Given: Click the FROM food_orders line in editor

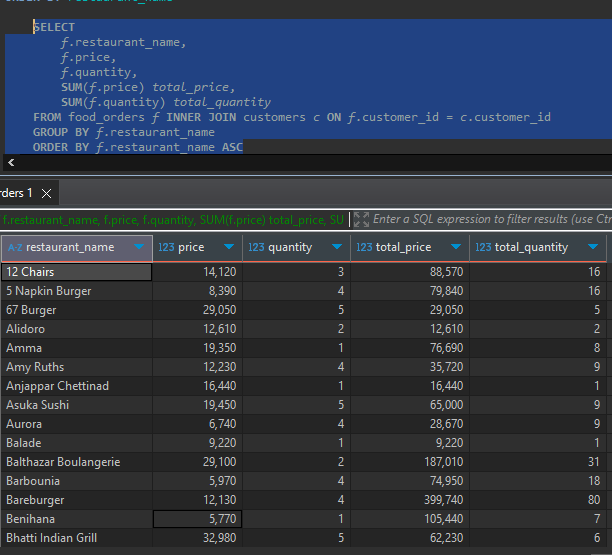Looking at the screenshot, I should (x=292, y=117).
